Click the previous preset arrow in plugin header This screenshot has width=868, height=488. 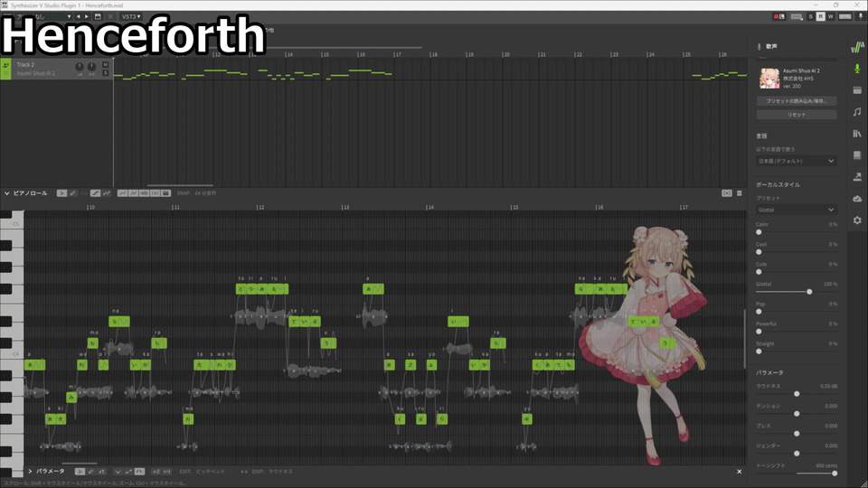78,16
